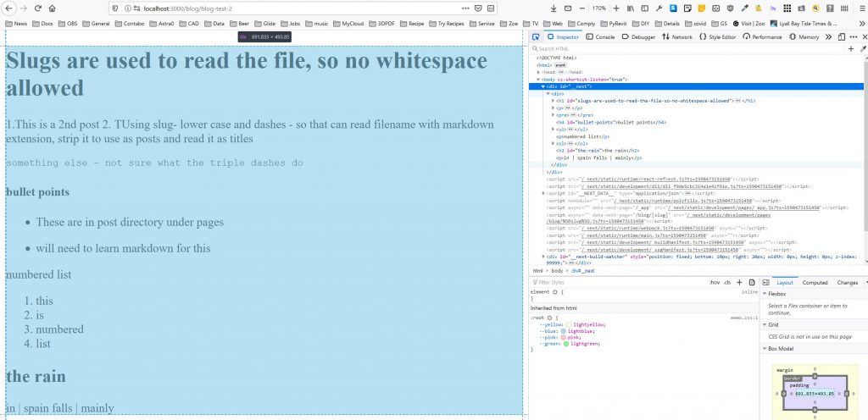Viewport: 868px width, 420px height.
Task: Toggle the :hov pseudo-class panel
Action: [x=714, y=282]
